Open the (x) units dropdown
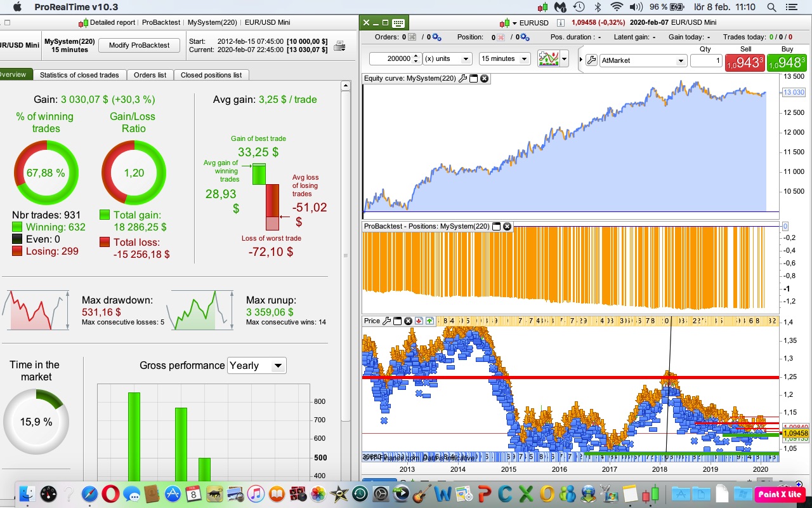Viewport: 812px width, 508px height. click(447, 59)
